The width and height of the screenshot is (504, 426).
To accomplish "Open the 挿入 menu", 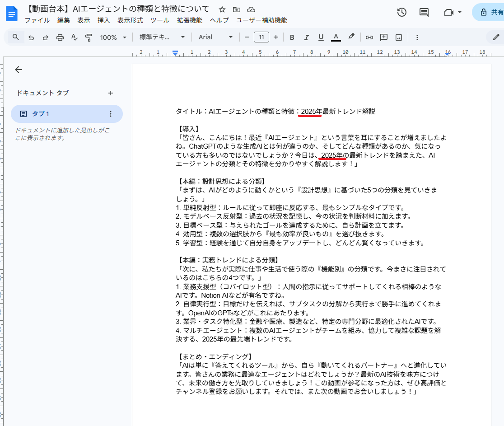I will (103, 20).
